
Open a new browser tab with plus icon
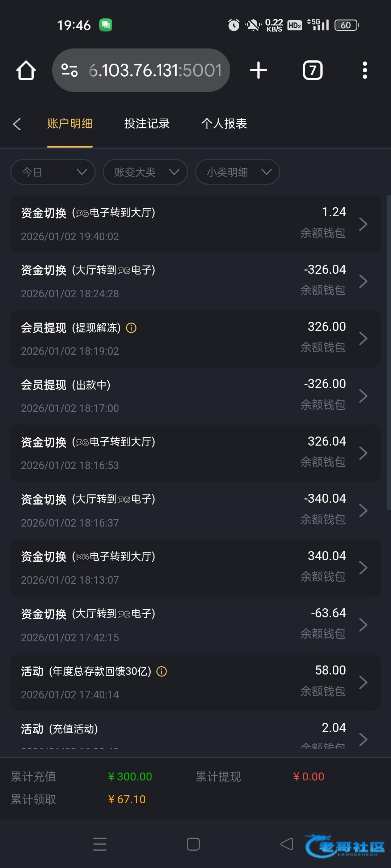click(x=258, y=70)
